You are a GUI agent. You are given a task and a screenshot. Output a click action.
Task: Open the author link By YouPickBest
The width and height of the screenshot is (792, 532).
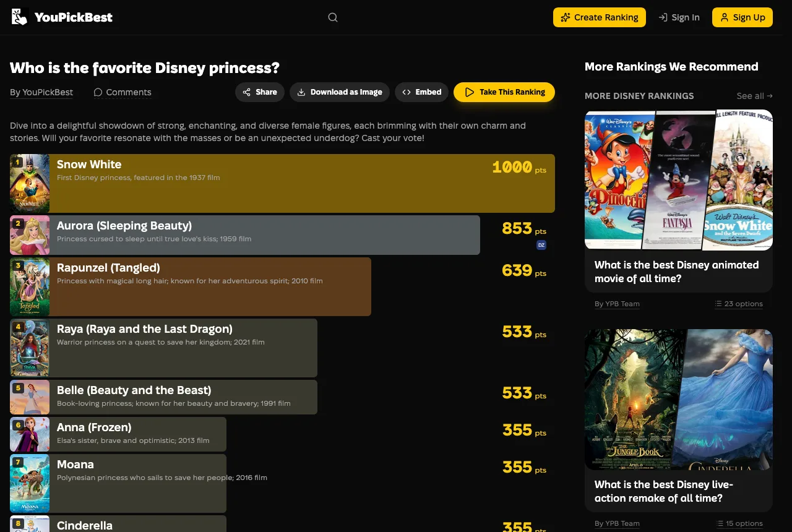tap(41, 92)
